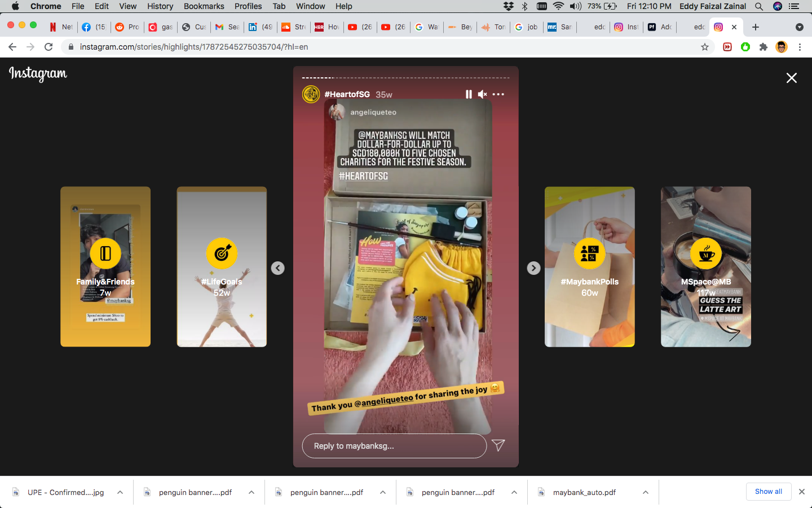Click the #HeartofSG highlight title

pos(347,94)
